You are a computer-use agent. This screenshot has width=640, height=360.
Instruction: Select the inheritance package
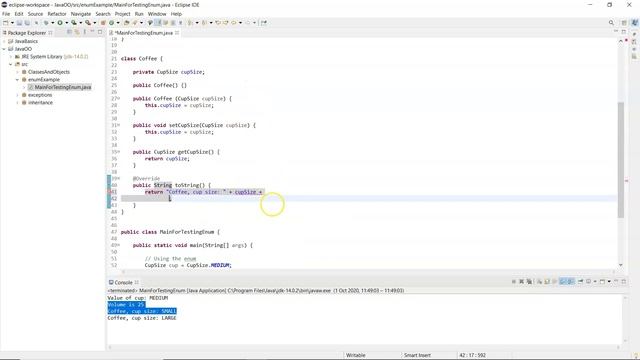click(40, 102)
